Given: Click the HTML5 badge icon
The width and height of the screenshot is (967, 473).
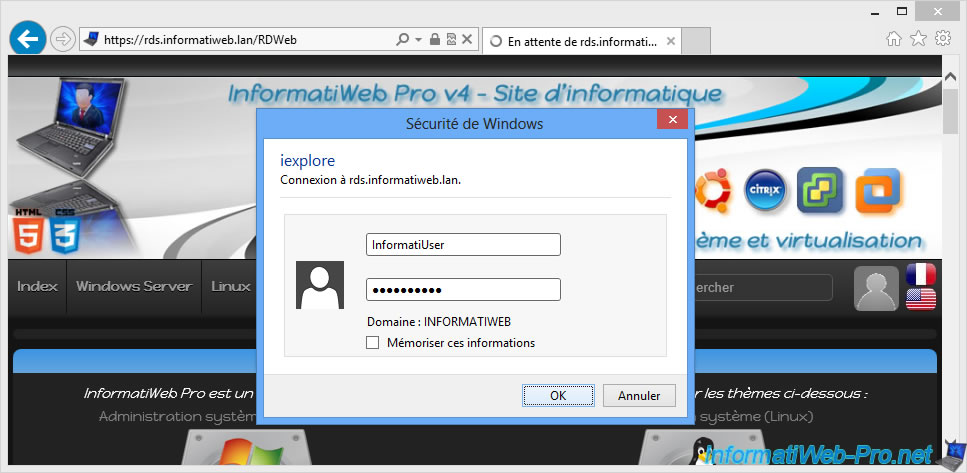Looking at the screenshot, I should point(28,231).
